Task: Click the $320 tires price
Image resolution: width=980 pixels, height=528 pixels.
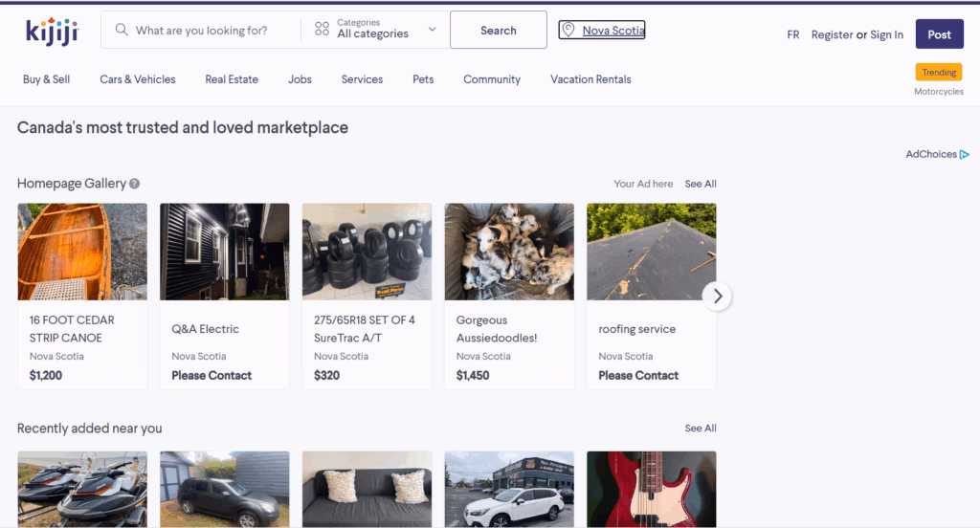Action: (327, 376)
